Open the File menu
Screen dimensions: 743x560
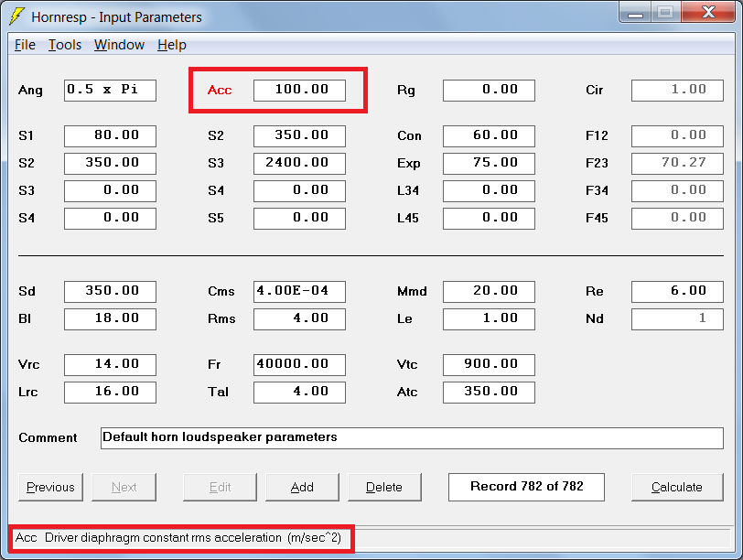tap(25, 45)
